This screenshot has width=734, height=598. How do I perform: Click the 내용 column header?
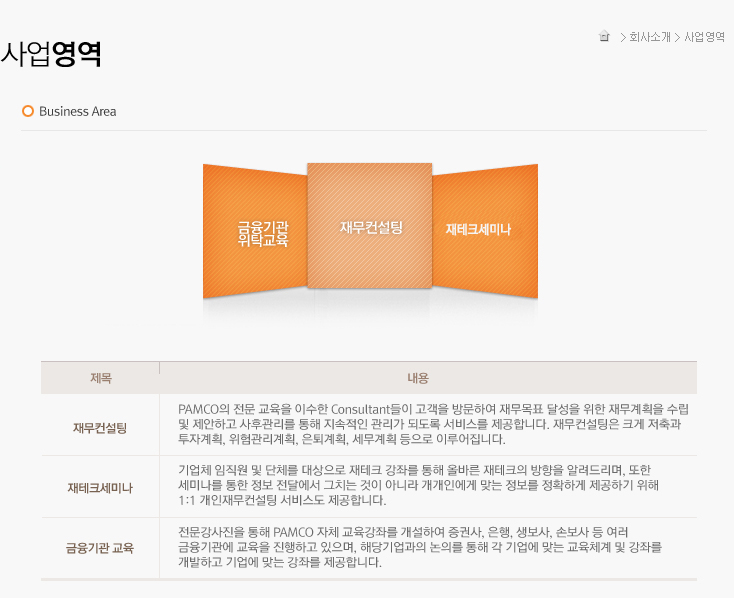(x=418, y=378)
